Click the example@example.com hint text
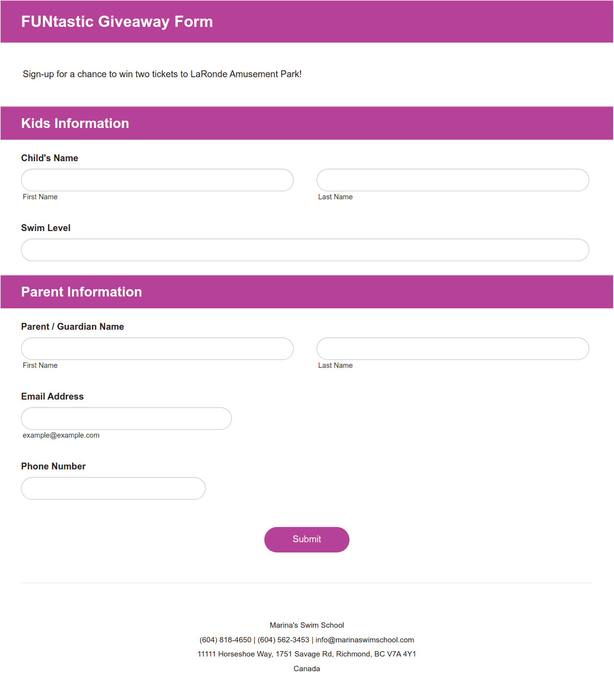This screenshot has height=700, width=614. [61, 435]
